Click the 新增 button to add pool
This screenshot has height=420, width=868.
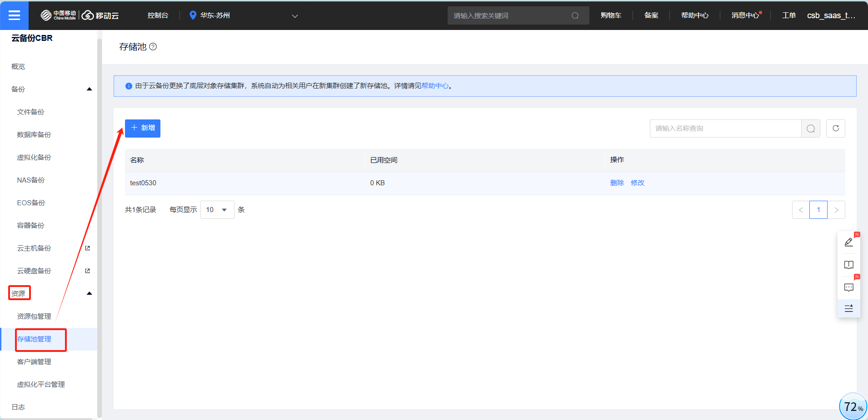pos(143,128)
